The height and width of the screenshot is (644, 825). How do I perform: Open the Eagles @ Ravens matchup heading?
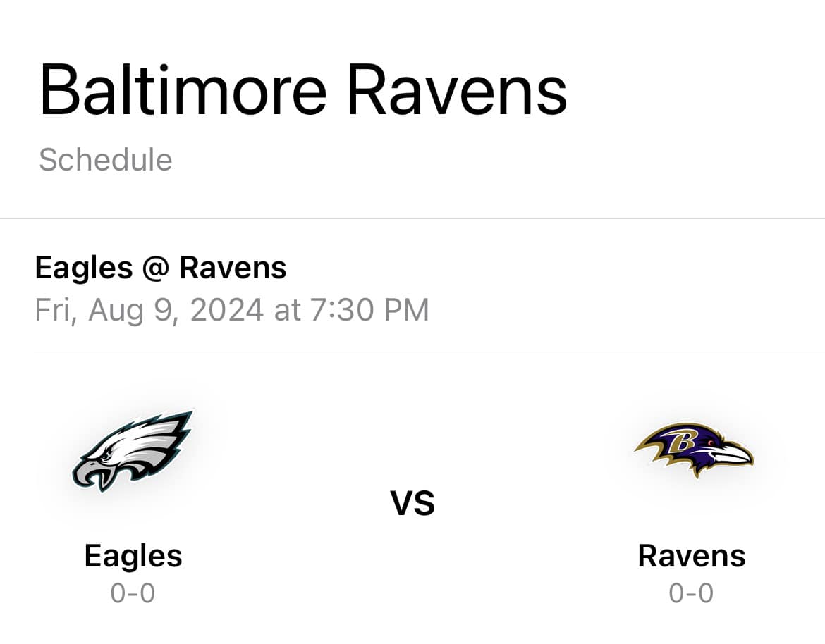161,268
